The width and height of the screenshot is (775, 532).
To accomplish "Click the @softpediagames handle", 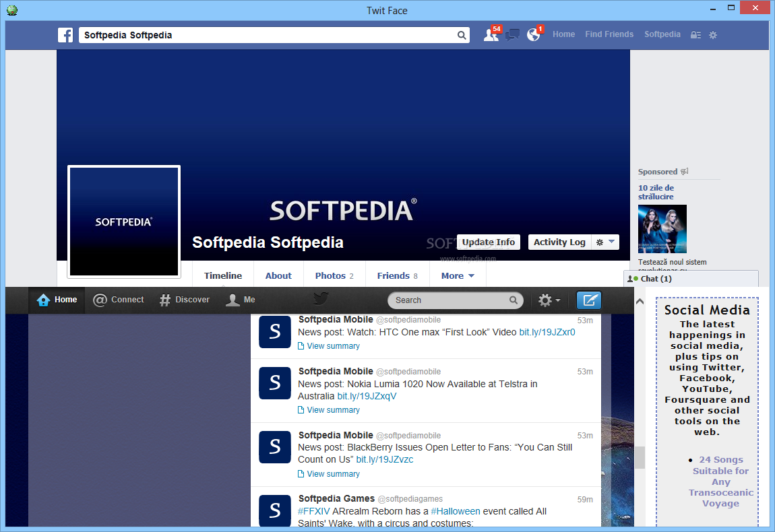I will pos(410,499).
